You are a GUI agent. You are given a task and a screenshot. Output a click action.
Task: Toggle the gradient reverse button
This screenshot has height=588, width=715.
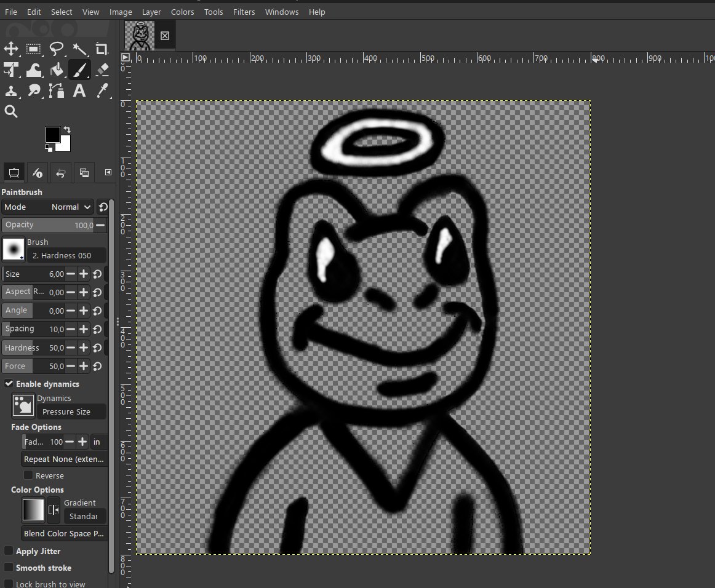pos(54,510)
